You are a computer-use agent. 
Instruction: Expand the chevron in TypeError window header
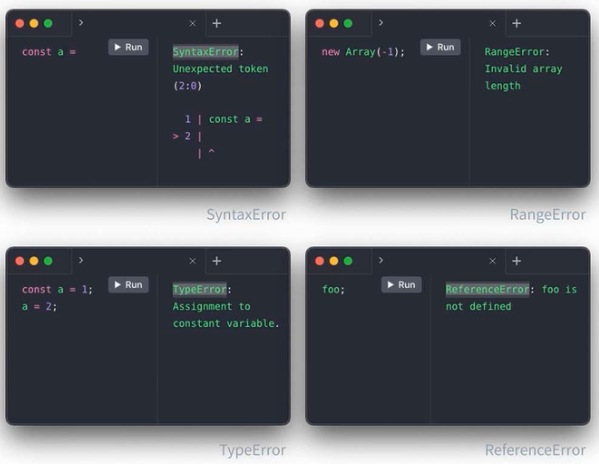[81, 260]
